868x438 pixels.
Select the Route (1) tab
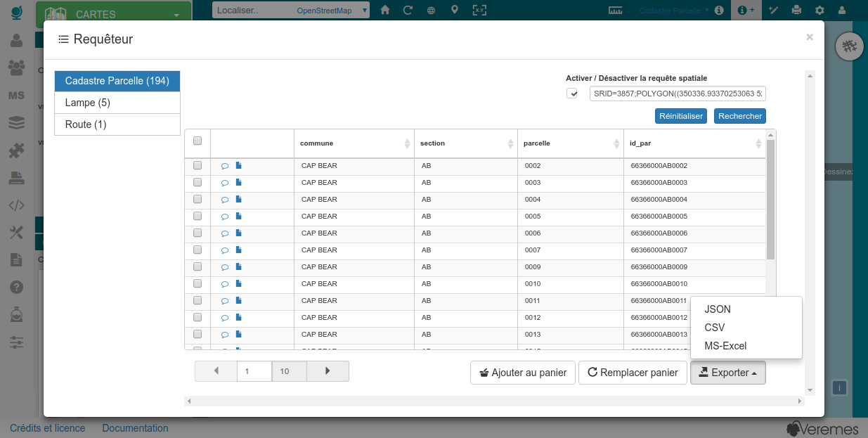pos(117,124)
